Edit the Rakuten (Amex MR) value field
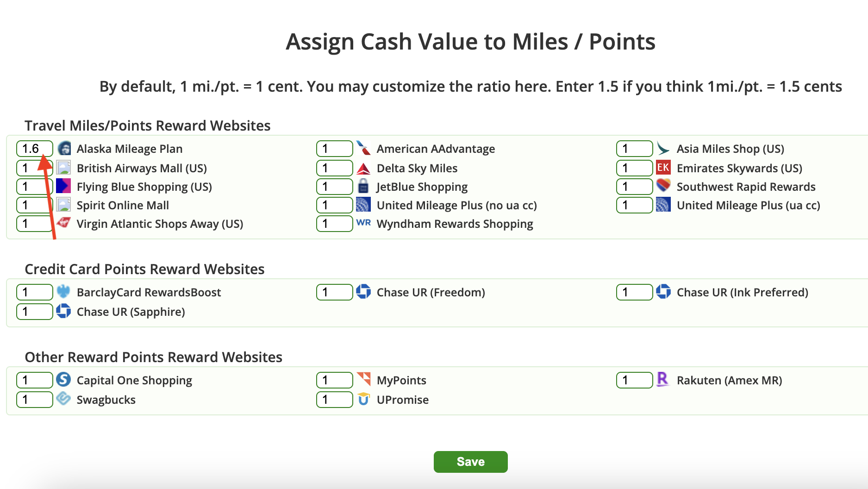 [x=635, y=380]
